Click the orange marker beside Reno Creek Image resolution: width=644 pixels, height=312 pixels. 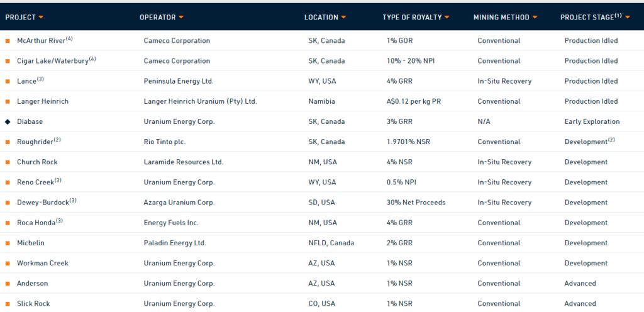pyautogui.click(x=8, y=182)
